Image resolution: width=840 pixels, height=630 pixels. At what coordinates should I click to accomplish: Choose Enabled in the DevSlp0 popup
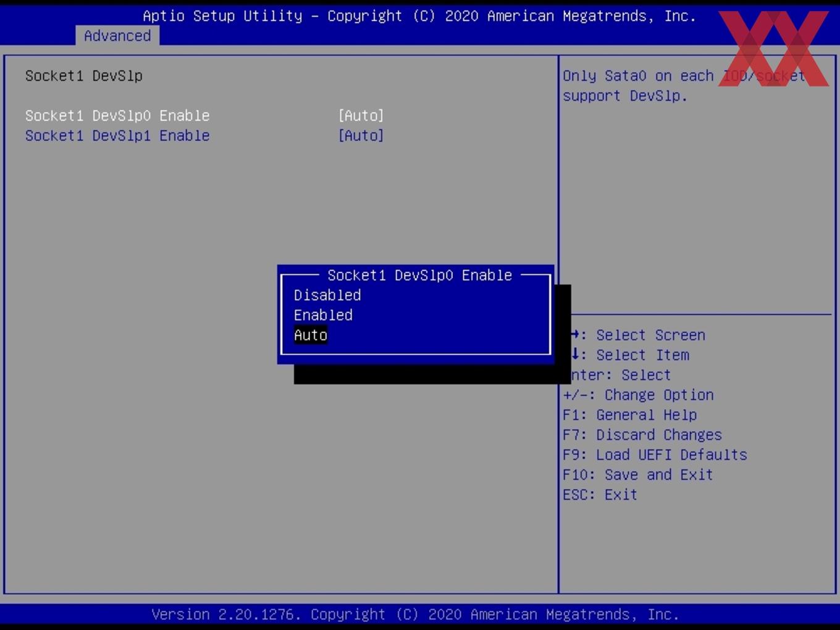[x=323, y=315]
